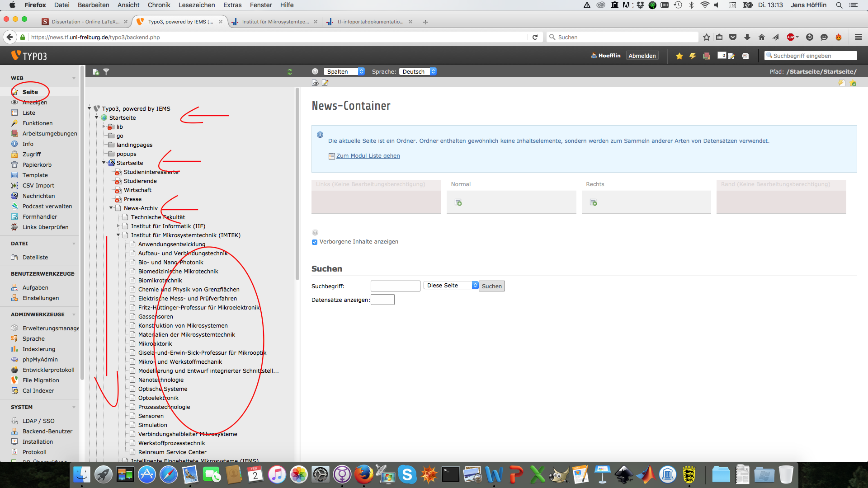Click the Abmelden logout button
The height and width of the screenshot is (488, 868).
(642, 56)
